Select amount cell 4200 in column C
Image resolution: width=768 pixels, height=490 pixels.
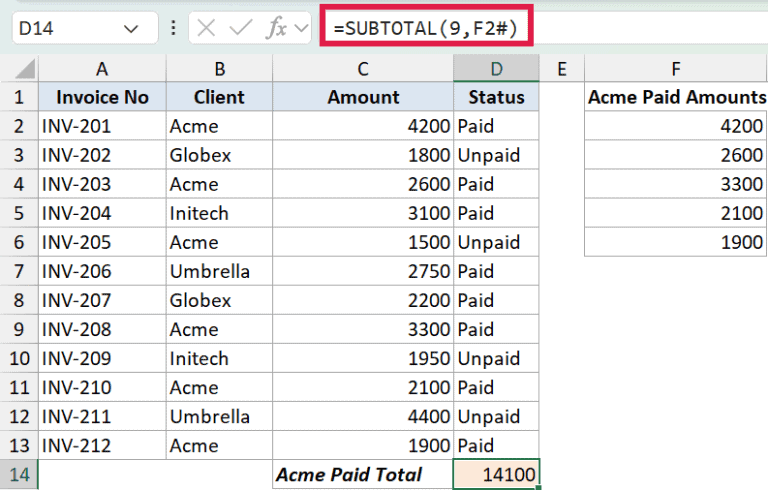[363, 126]
